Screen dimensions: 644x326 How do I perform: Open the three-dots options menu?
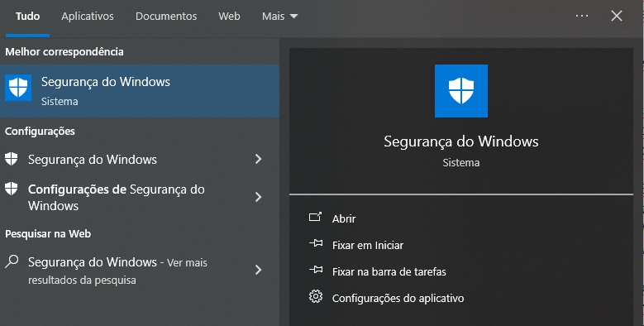[x=581, y=16]
